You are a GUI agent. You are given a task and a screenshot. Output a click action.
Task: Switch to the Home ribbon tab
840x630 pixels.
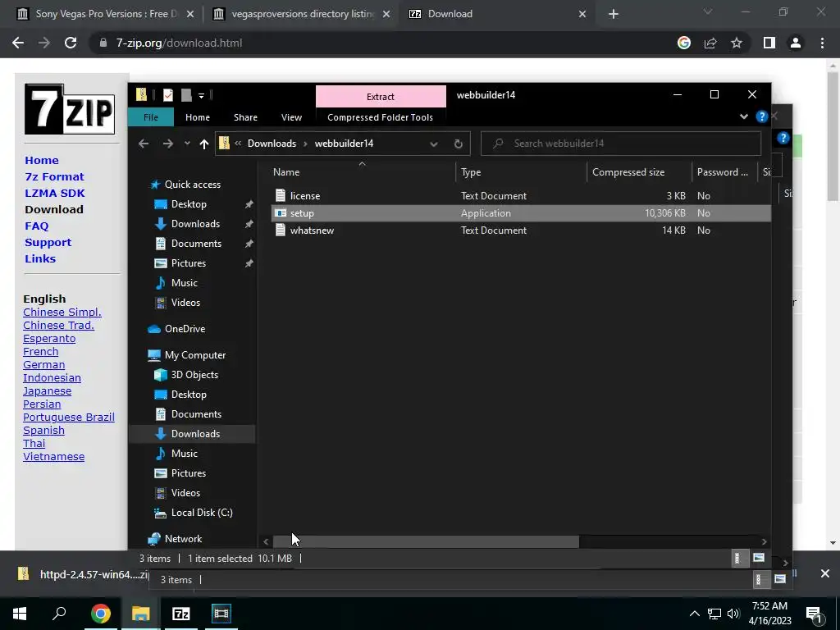click(197, 117)
